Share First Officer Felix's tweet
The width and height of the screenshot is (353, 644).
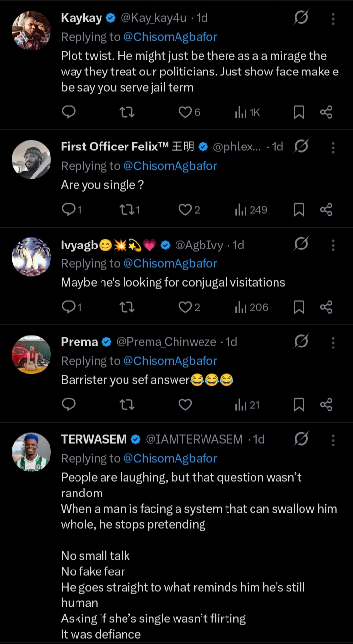tap(326, 210)
